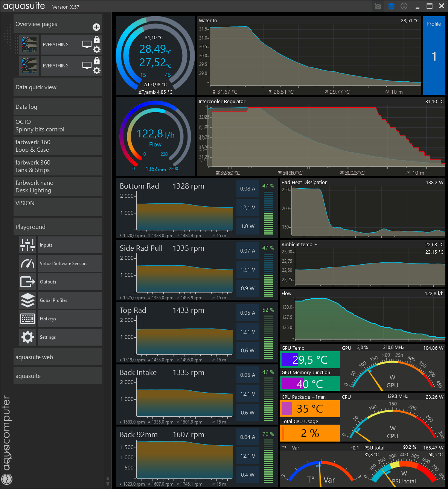This screenshot has width=448, height=489.
Task: Unlock second EVERYTHING page with lock icon
Action: click(97, 61)
